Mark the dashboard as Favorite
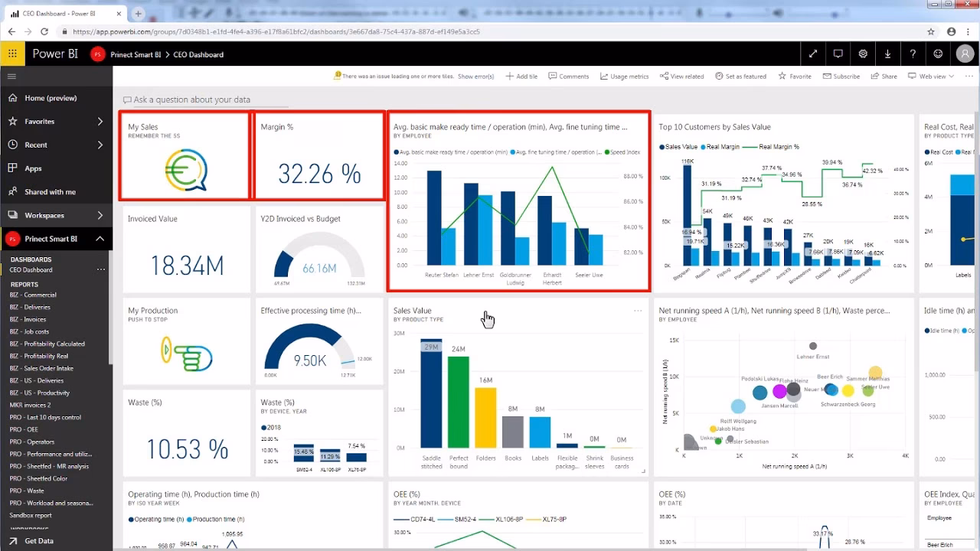The width and height of the screenshot is (980, 551). pos(795,76)
